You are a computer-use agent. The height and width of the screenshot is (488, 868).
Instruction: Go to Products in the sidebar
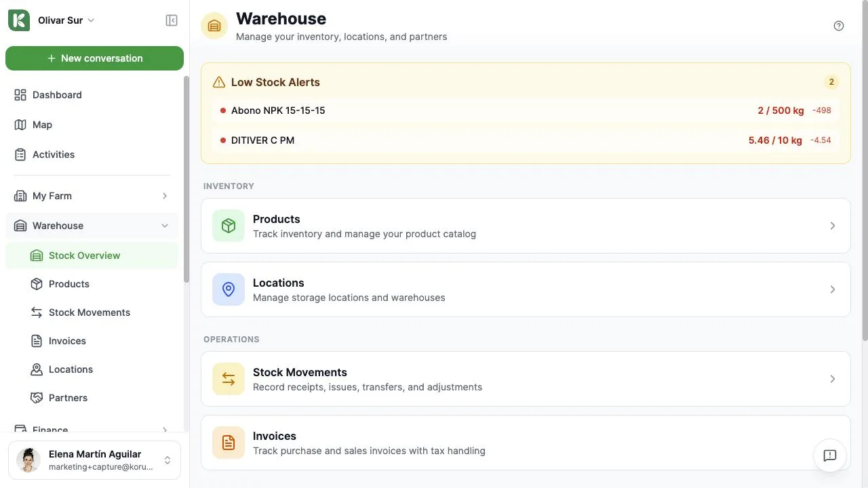(x=92, y=284)
